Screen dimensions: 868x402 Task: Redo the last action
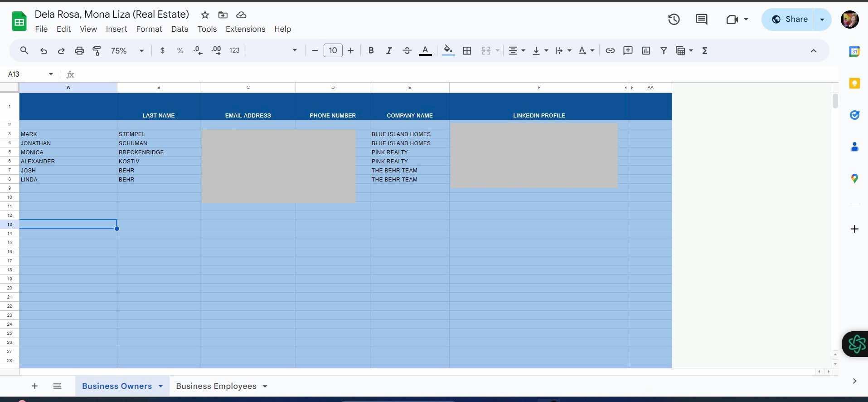click(x=61, y=51)
